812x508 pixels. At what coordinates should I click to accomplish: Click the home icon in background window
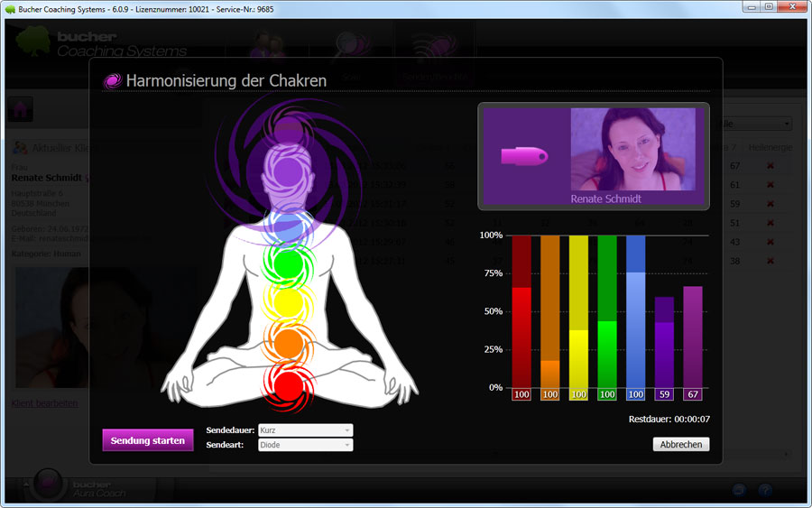coord(20,109)
